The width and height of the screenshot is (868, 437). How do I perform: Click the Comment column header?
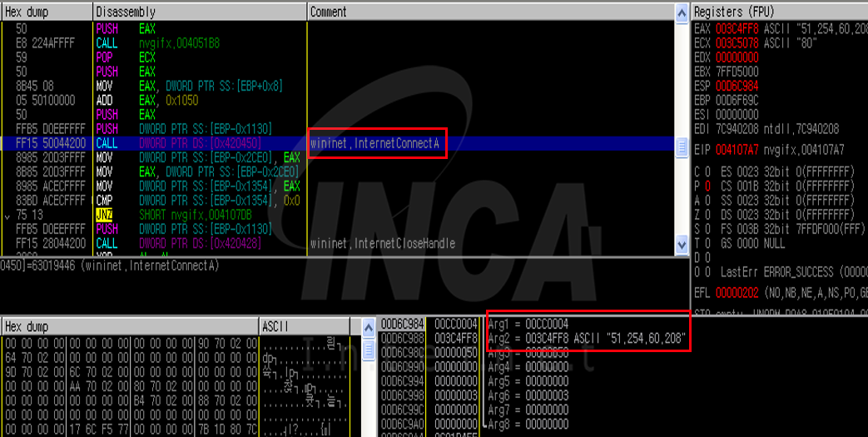click(x=492, y=12)
